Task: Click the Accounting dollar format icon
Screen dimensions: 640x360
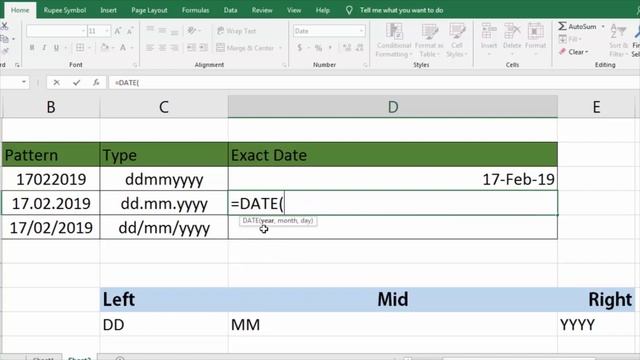Action: 300,48
